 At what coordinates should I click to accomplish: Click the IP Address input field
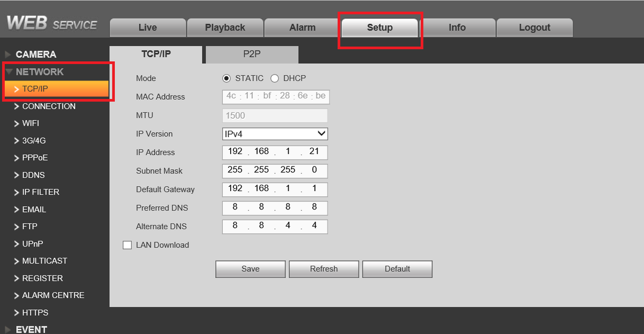click(275, 152)
